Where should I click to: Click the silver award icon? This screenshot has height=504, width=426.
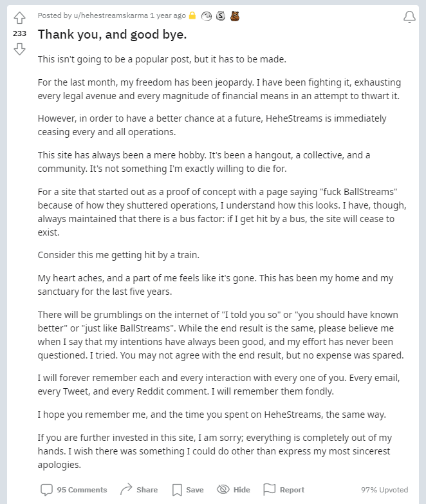[221, 15]
